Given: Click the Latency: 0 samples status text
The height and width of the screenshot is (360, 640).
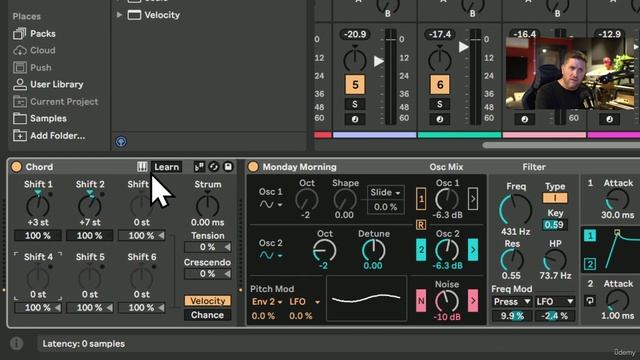Looking at the screenshot, I should [x=84, y=344].
